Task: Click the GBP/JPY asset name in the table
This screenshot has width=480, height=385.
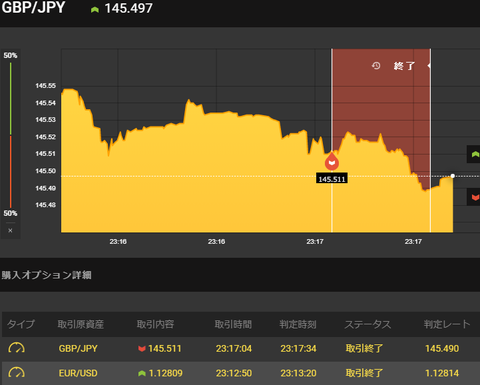Action: [x=78, y=349]
